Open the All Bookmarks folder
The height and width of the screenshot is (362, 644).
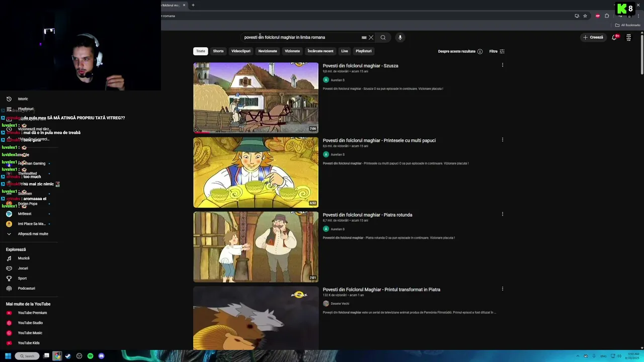pyautogui.click(x=628, y=25)
